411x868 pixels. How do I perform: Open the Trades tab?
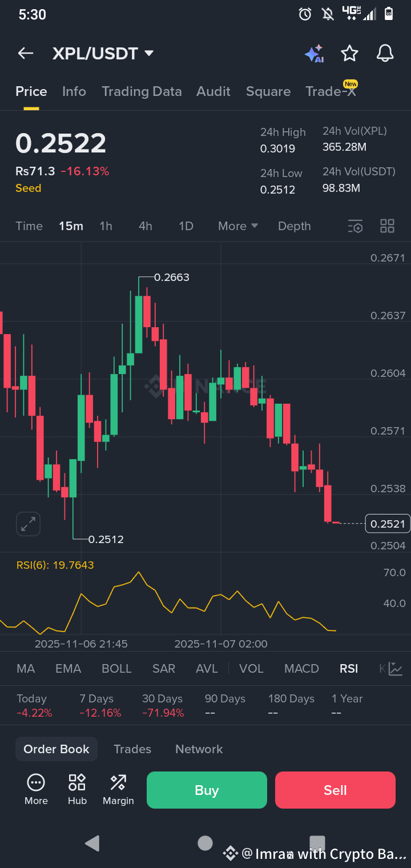pyautogui.click(x=132, y=749)
